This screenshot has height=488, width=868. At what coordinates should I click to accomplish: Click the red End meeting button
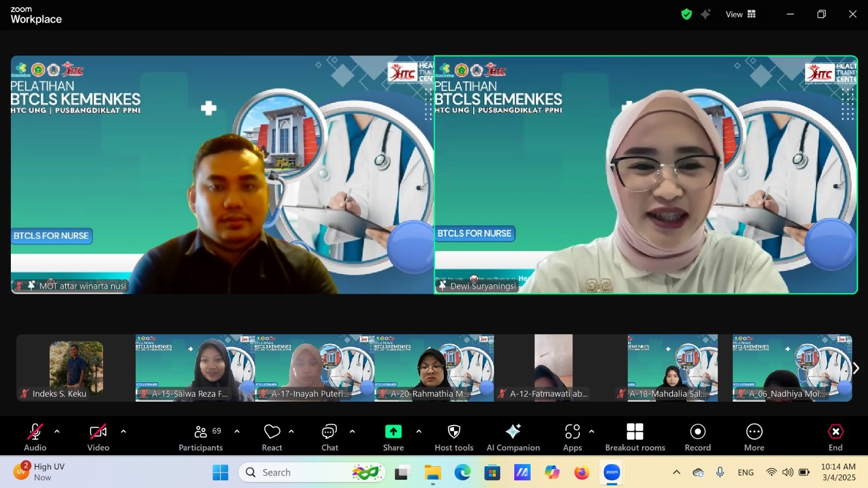coord(835,437)
